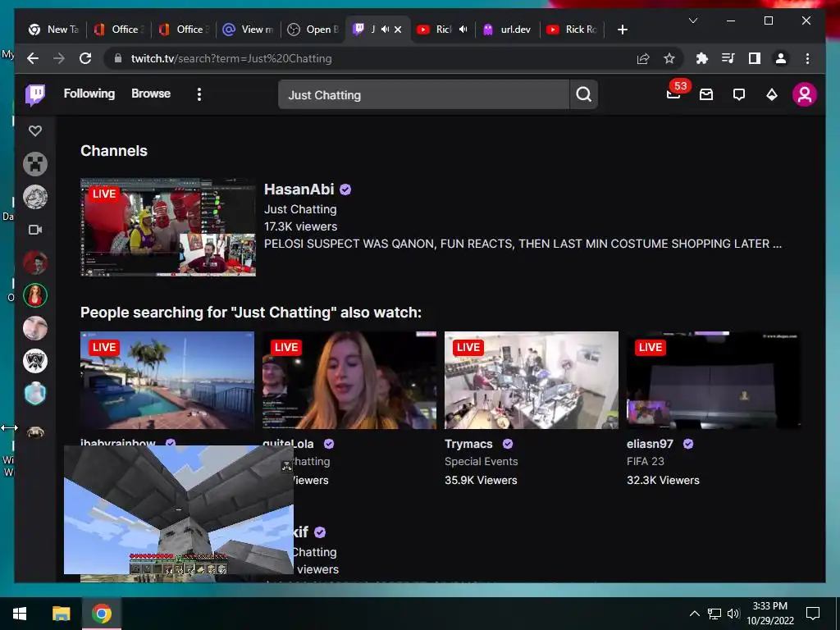
Task: Open Chrome media controls icon
Action: click(728, 58)
